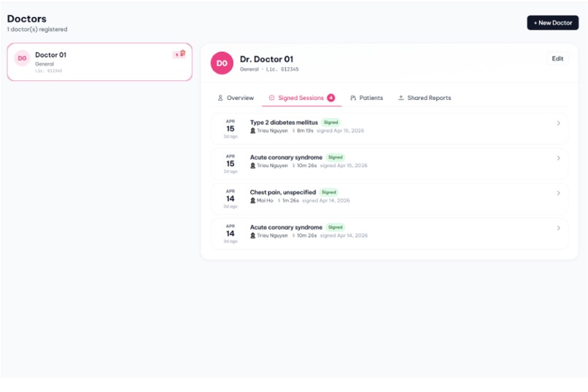Click 'General' specialty on Doctor 01 card

[45, 64]
